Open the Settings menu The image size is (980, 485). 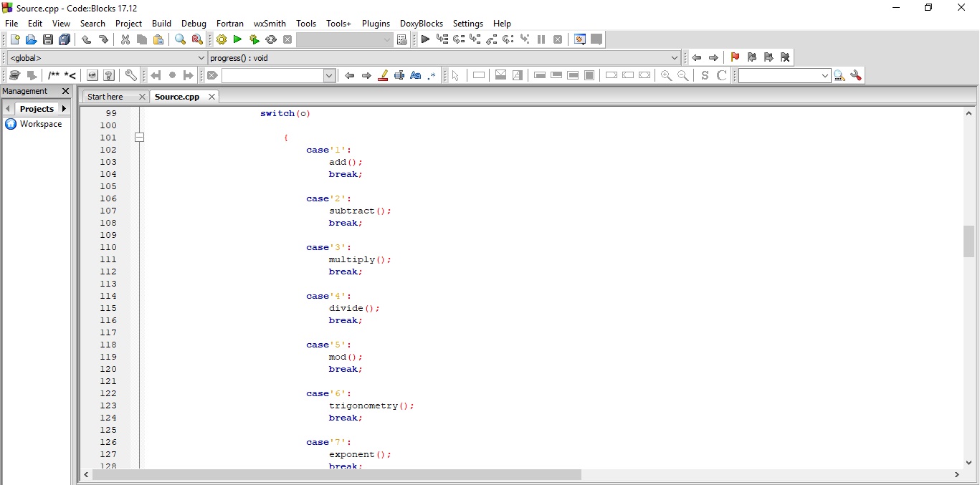(x=468, y=23)
